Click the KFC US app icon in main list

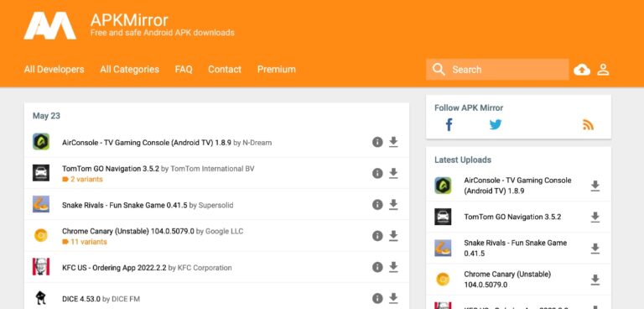(x=41, y=267)
